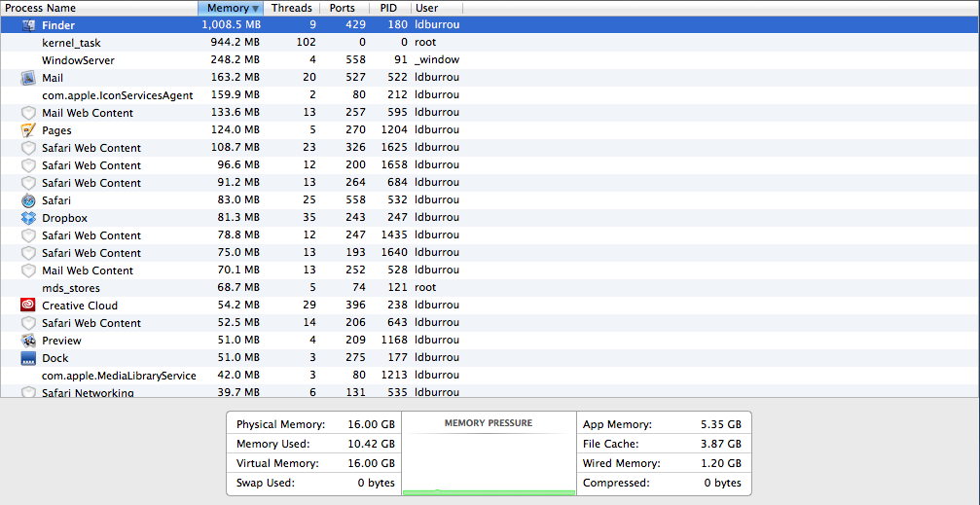The image size is (980, 505).
Task: Click PID 1204 in the Pages row
Action: point(395,130)
